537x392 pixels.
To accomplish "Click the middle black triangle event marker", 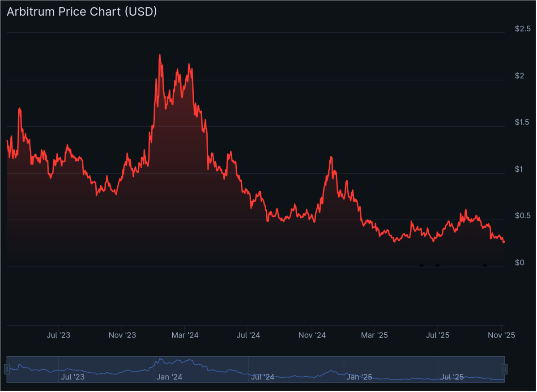I will (x=437, y=265).
